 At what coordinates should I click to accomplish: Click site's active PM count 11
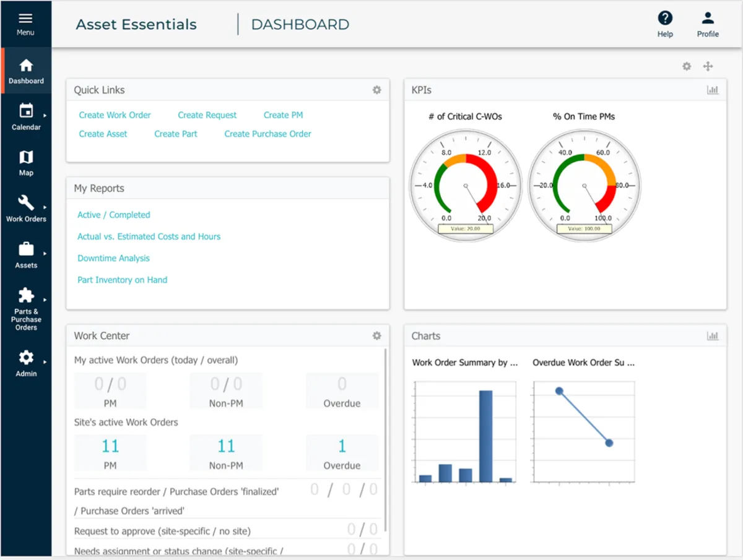(110, 446)
